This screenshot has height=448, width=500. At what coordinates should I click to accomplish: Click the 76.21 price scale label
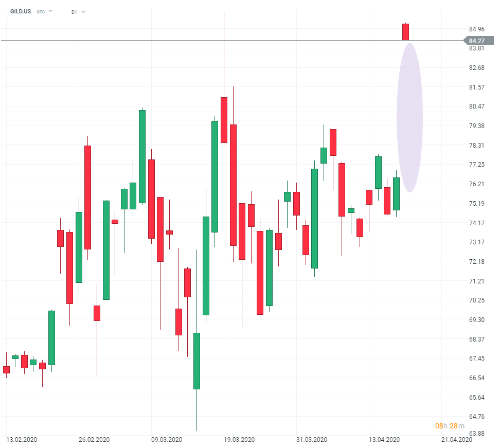coord(477,184)
